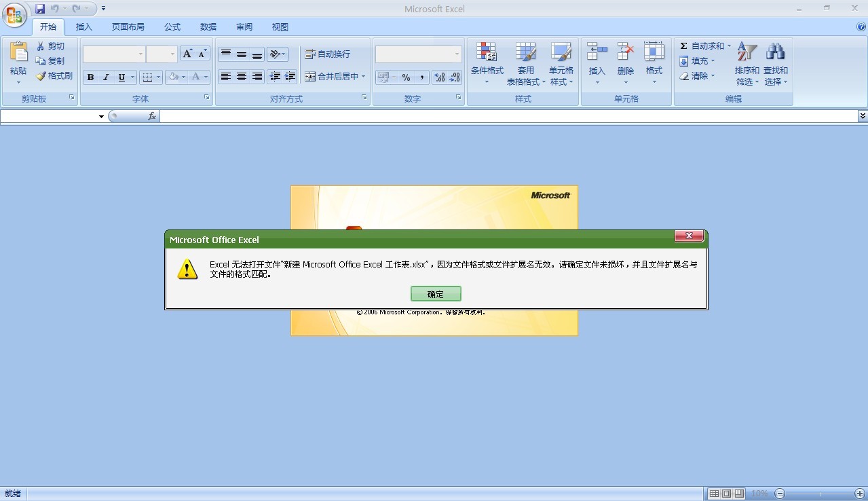Open the 填充 fill menu

click(697, 61)
